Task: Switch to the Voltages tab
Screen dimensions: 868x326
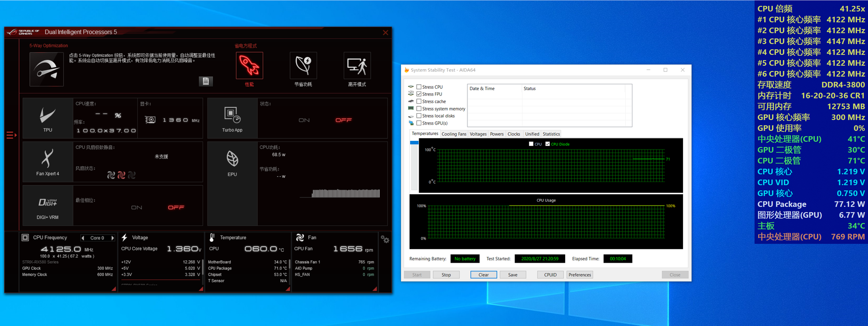Action: (x=478, y=134)
